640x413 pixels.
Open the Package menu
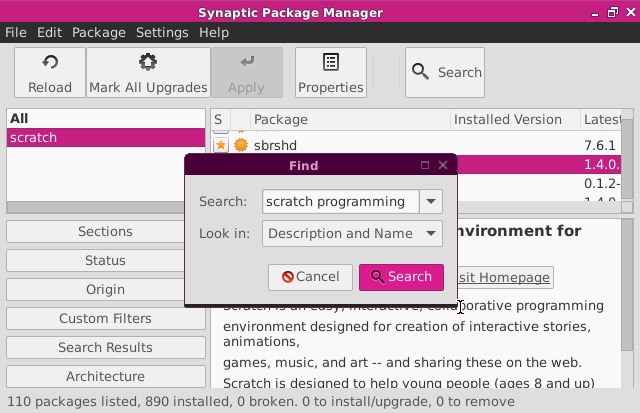[99, 32]
